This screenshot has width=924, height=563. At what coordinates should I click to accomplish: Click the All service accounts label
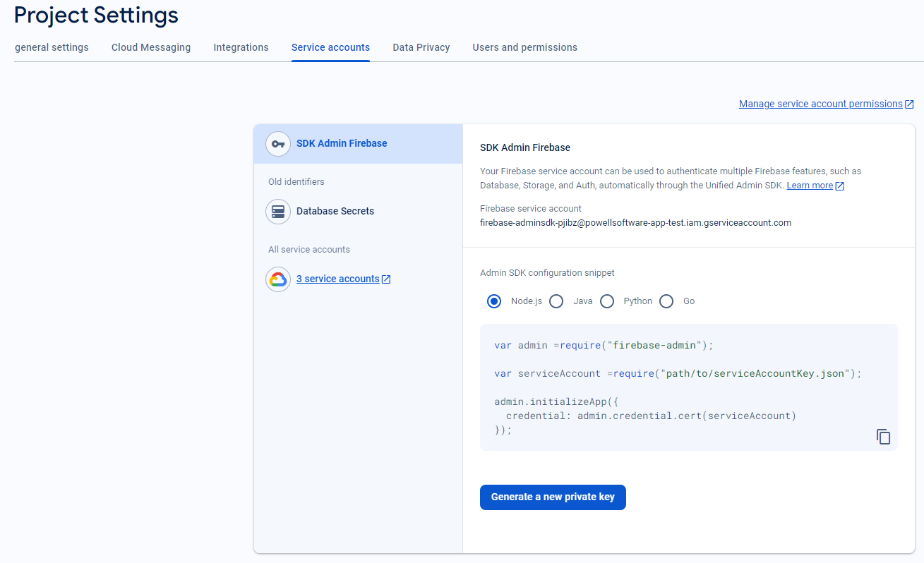pyautogui.click(x=309, y=250)
